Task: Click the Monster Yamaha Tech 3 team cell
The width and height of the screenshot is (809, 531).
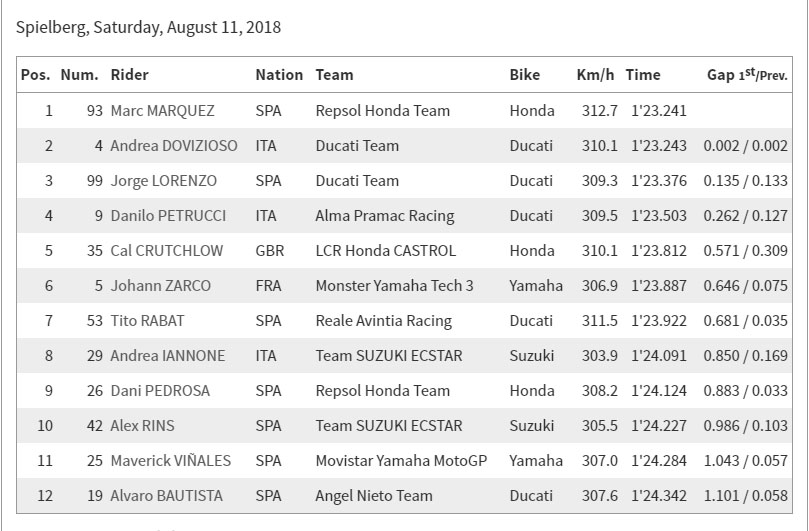Action: coord(395,285)
